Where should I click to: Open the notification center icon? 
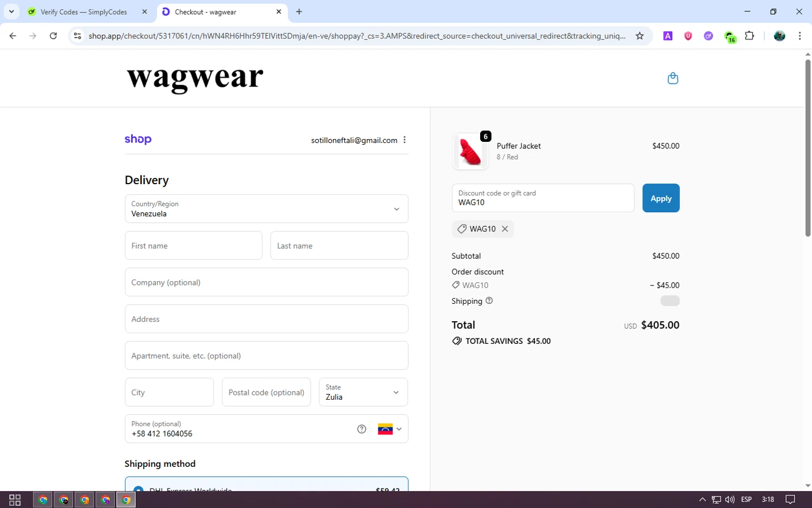click(x=790, y=499)
